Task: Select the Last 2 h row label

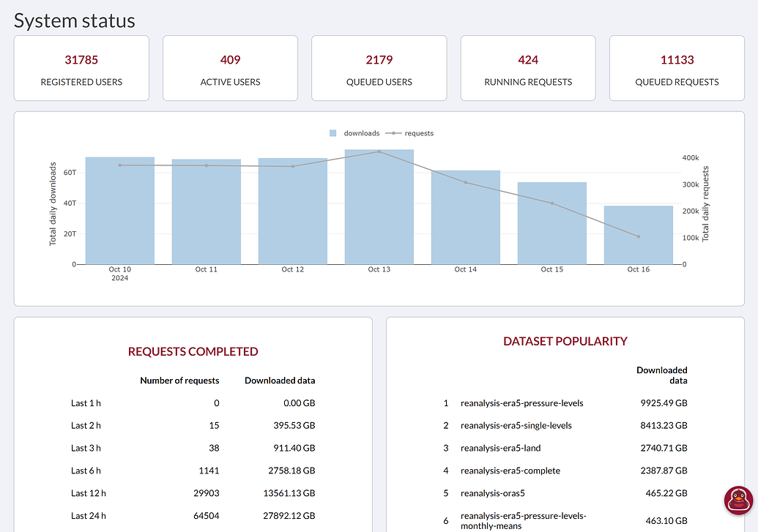Action: coord(86,426)
